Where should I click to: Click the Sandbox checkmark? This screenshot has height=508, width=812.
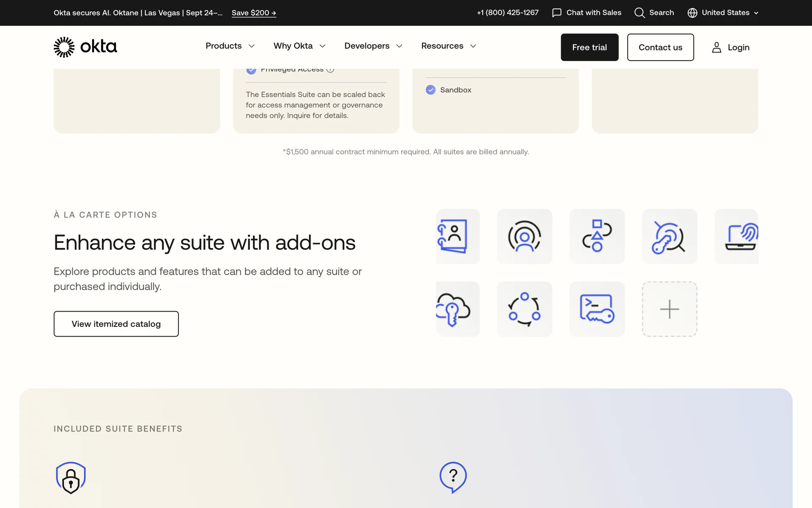pyautogui.click(x=431, y=90)
